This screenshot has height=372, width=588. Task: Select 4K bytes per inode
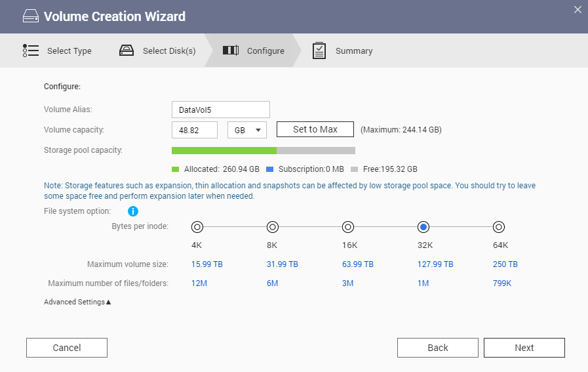(x=197, y=227)
